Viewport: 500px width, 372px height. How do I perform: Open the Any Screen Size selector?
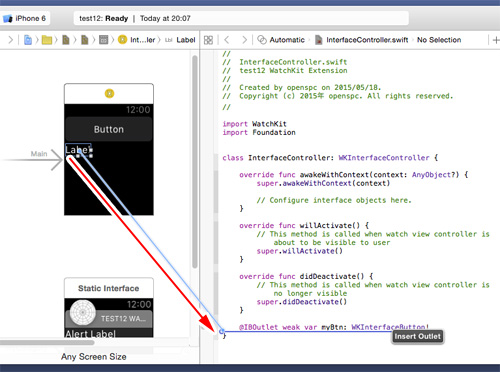[94, 357]
